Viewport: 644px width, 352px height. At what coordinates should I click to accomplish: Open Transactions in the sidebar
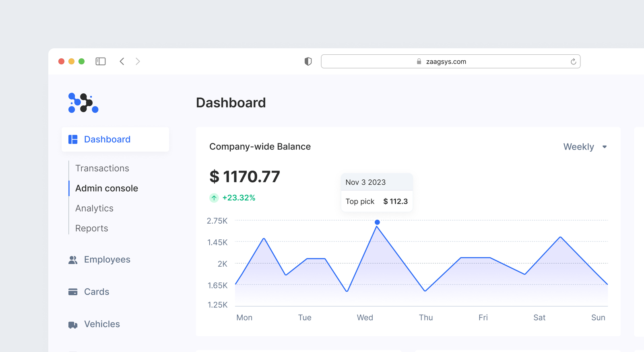pyautogui.click(x=102, y=169)
